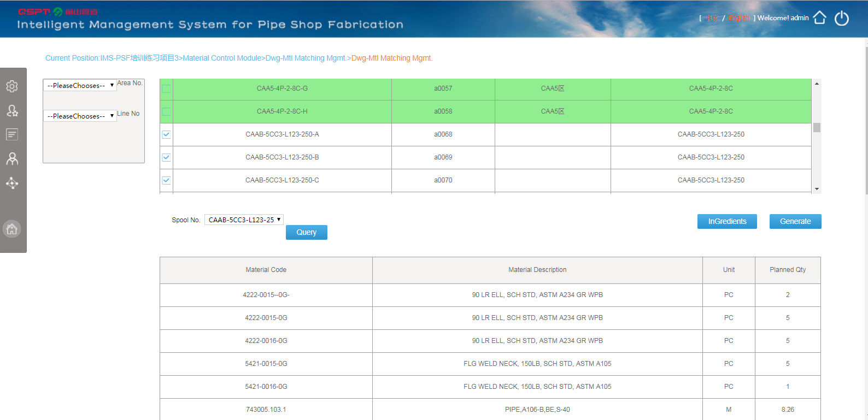Select the network nodes sidebar icon

(12, 184)
